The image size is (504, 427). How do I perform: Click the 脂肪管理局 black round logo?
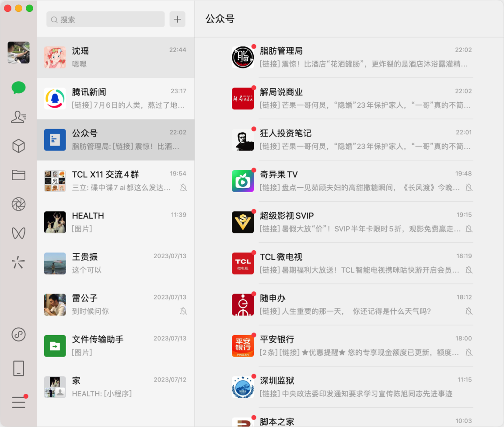pyautogui.click(x=243, y=57)
